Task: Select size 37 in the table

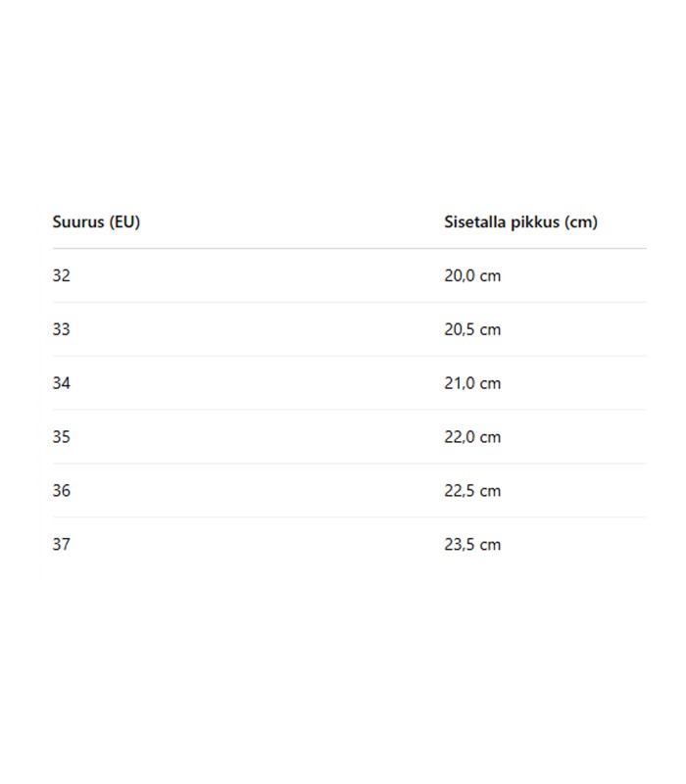Action: click(x=62, y=544)
